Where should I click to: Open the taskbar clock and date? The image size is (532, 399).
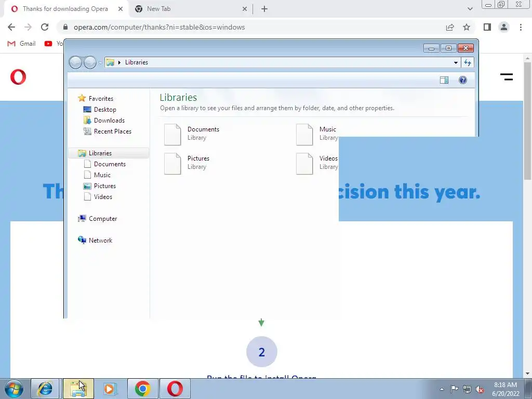click(506, 389)
